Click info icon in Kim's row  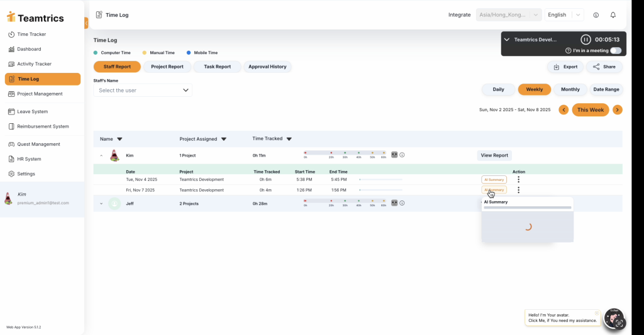(x=402, y=155)
